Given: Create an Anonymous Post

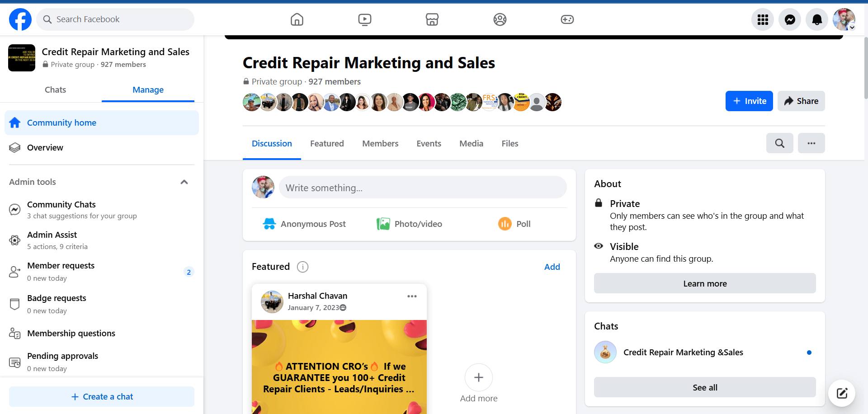Looking at the screenshot, I should tap(304, 224).
